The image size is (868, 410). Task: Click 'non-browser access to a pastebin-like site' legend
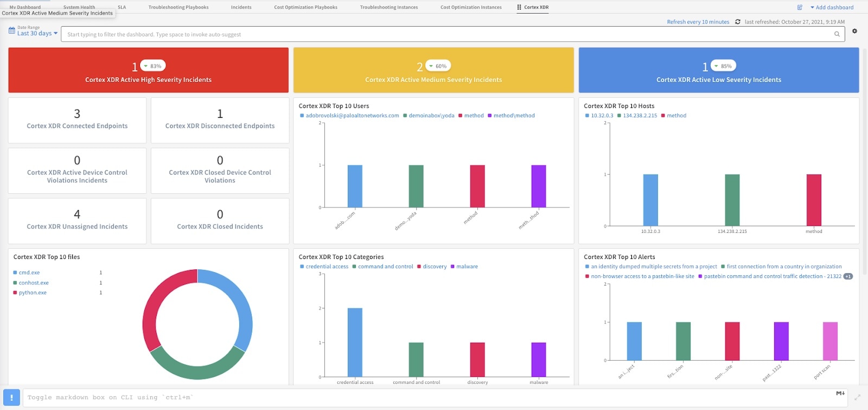point(640,276)
